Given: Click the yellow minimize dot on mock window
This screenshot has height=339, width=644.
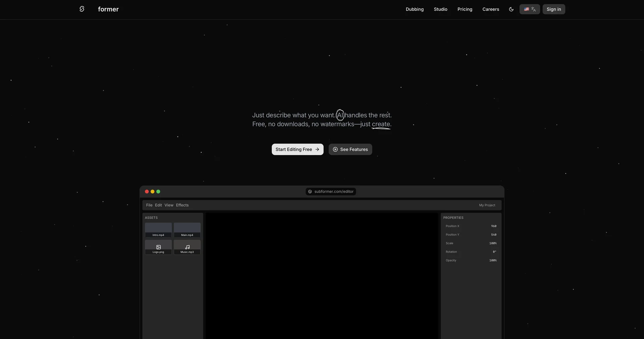Looking at the screenshot, I should click(x=152, y=192).
